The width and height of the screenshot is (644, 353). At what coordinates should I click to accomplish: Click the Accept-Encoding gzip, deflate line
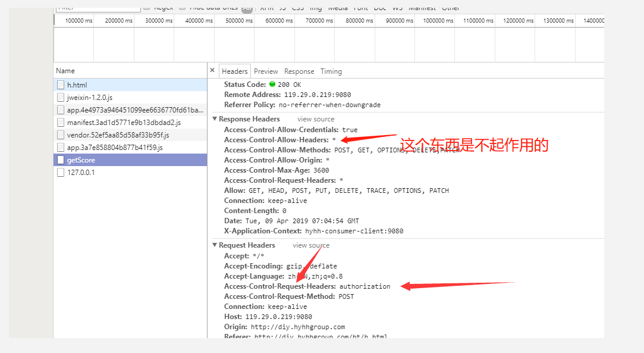pyautogui.click(x=281, y=266)
